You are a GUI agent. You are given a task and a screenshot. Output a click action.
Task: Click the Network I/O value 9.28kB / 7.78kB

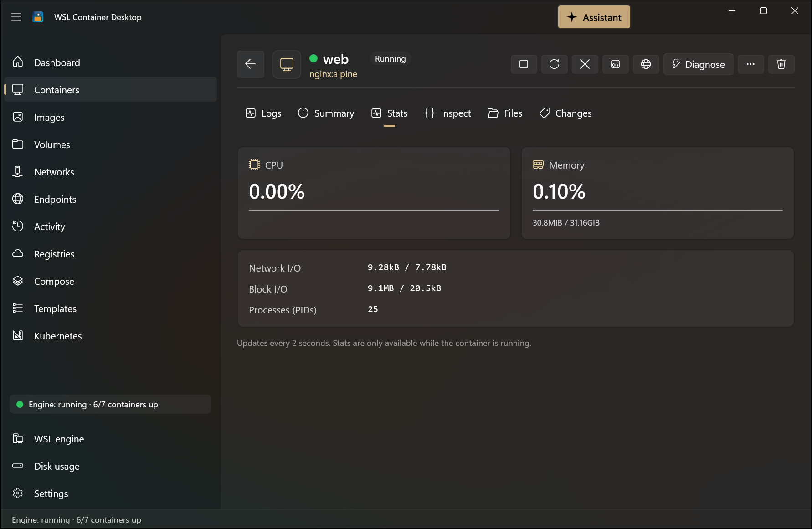point(407,267)
